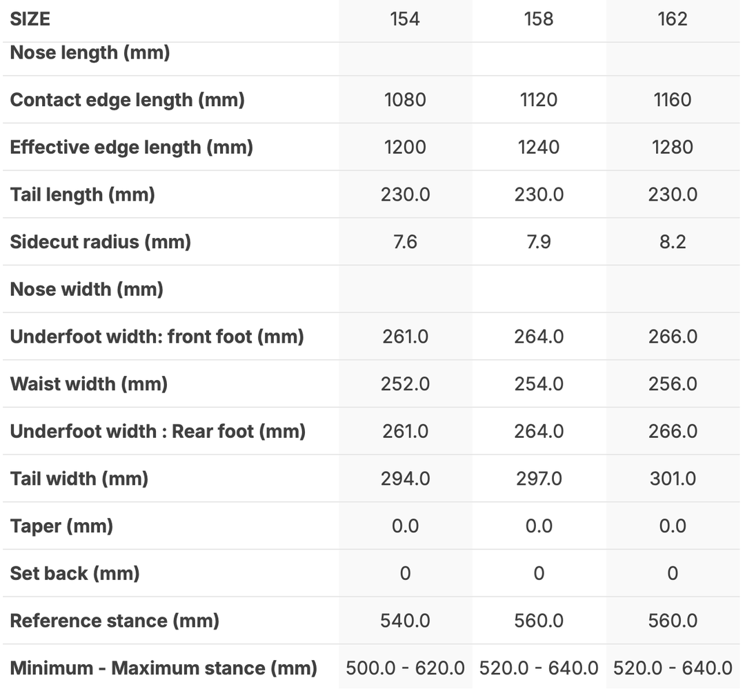Click the Contact edge length row label
Image resolution: width=745 pixels, height=700 pixels.
(x=128, y=100)
